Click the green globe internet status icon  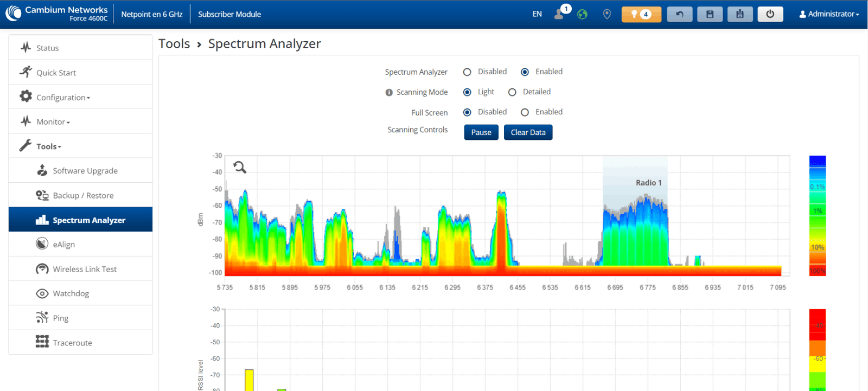point(582,14)
